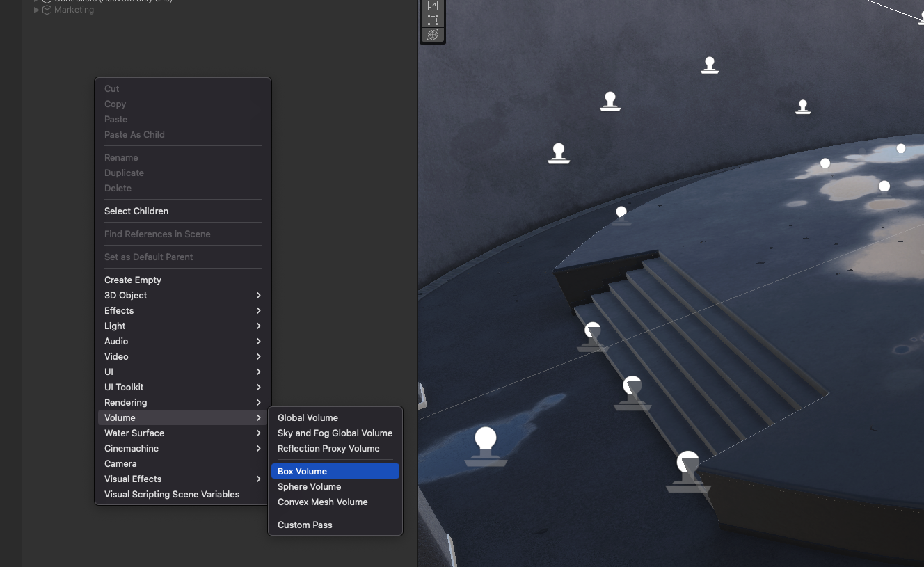Click the greyed Duplicate menu entry
This screenshot has height=567, width=924.
183,173
